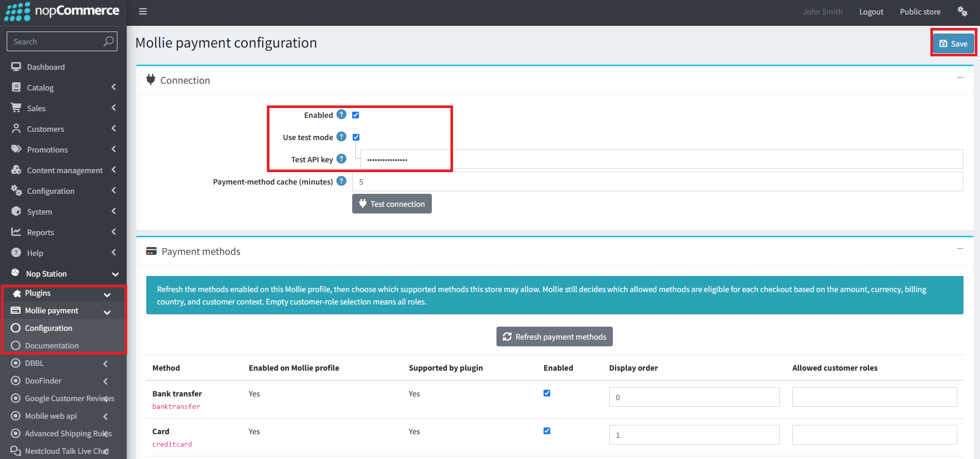Click Refresh payment methods button
This screenshot has height=459, width=980.
554,336
